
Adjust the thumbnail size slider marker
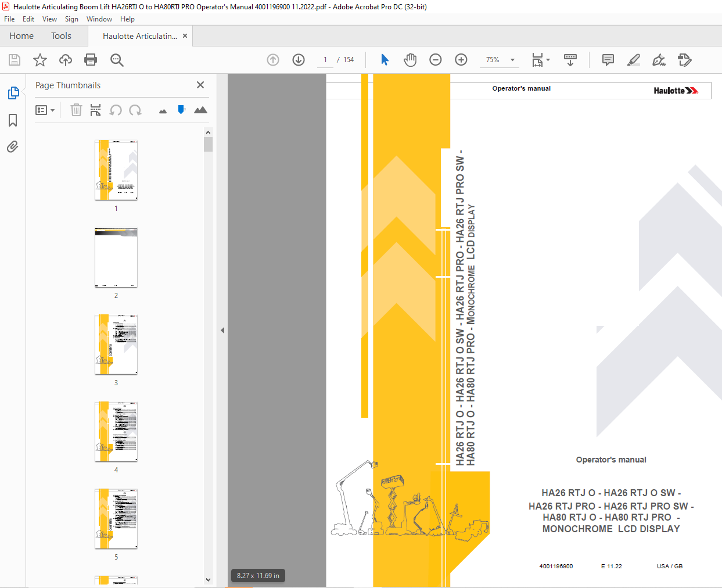(181, 109)
